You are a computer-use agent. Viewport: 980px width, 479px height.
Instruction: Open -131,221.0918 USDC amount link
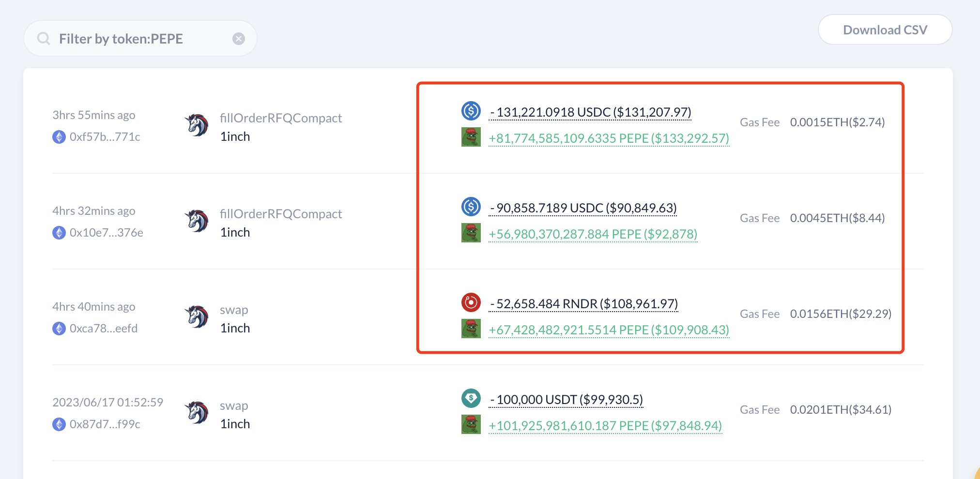tap(590, 112)
